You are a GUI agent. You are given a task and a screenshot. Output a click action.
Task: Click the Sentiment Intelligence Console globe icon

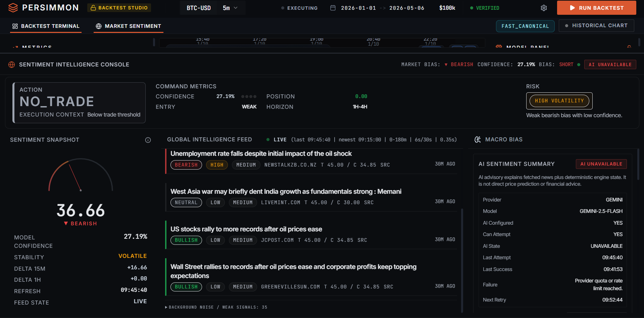pyautogui.click(x=12, y=64)
